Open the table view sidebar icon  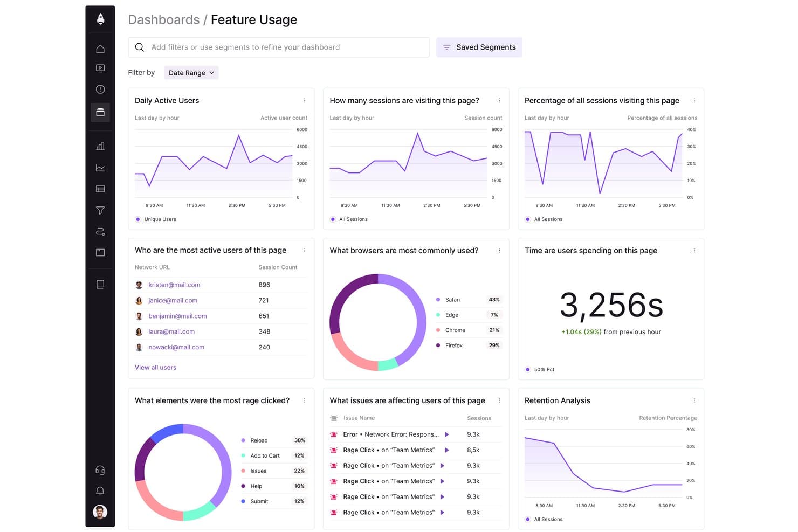[x=100, y=189]
